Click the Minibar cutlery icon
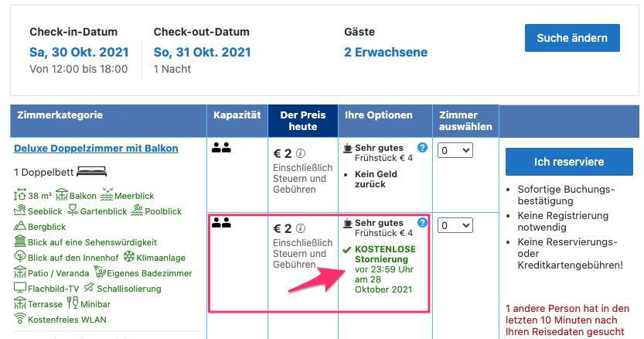Screen dimensions: 644x339 tap(73, 303)
